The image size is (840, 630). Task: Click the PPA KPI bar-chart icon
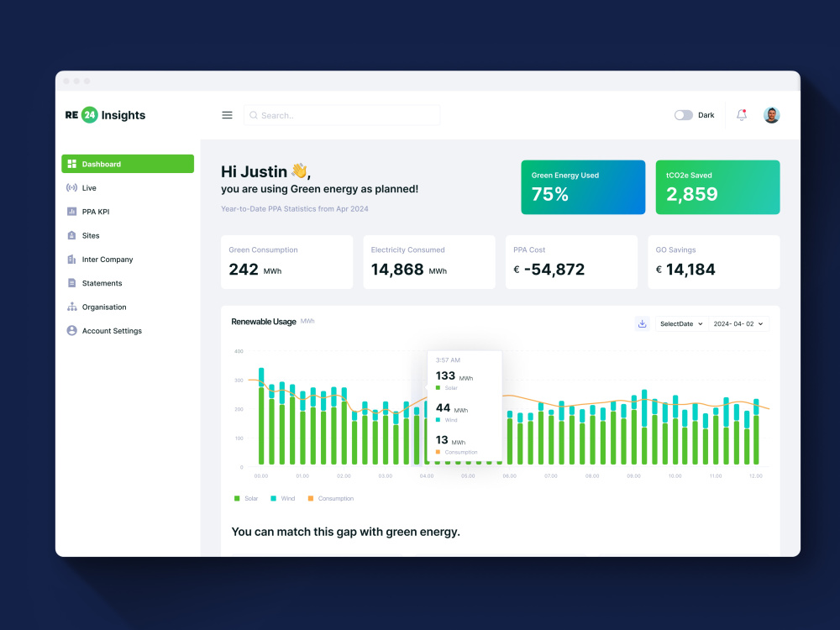71,212
